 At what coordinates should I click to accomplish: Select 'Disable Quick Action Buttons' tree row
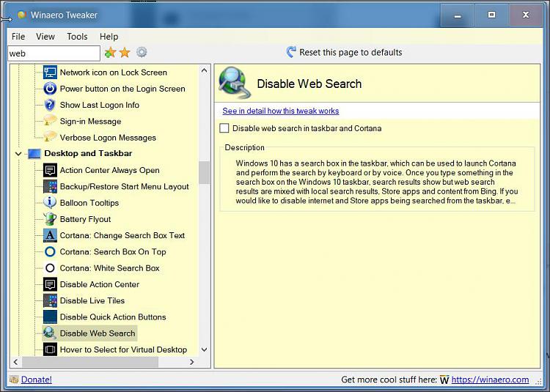click(x=113, y=317)
